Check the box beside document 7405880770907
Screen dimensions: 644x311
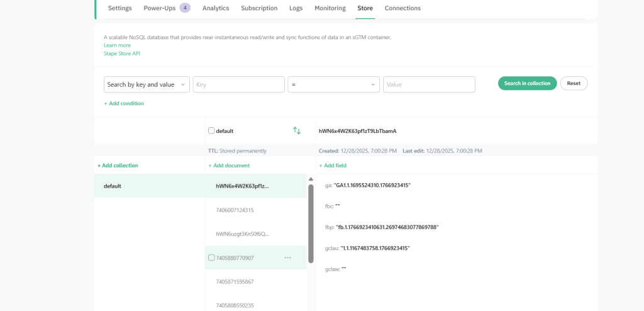tap(211, 257)
